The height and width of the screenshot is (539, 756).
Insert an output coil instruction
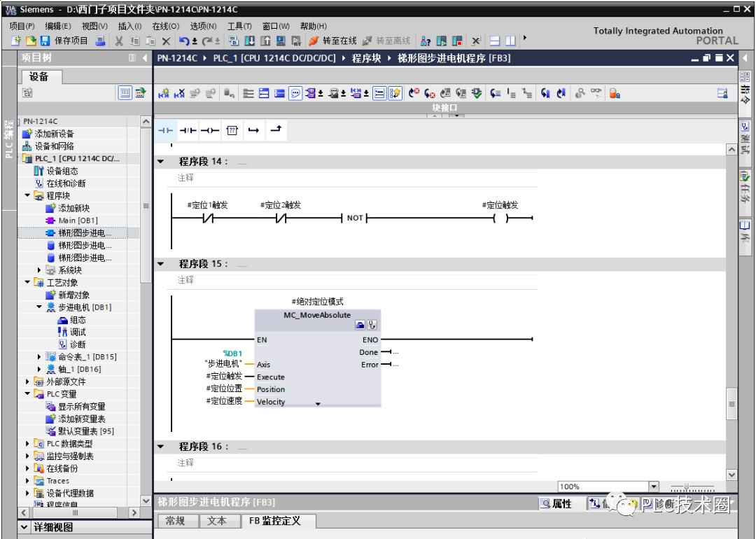(210, 130)
